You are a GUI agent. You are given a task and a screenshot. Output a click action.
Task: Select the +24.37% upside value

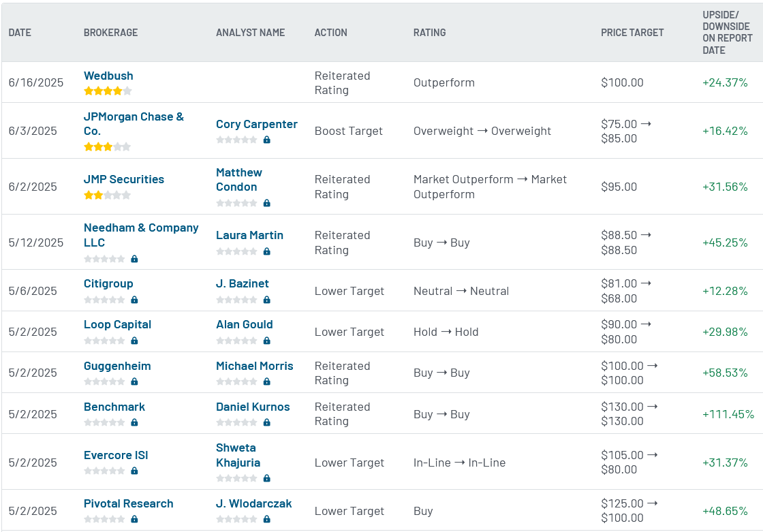pyautogui.click(x=725, y=82)
